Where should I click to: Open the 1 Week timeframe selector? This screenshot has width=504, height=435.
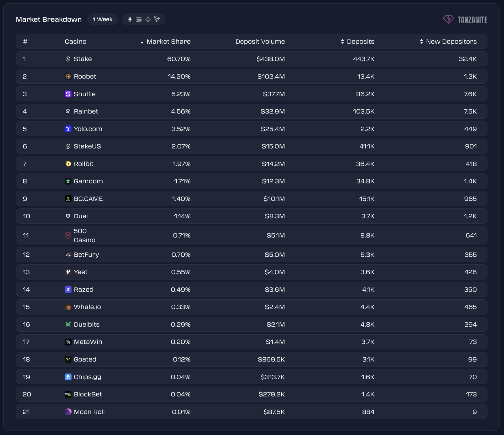tap(102, 19)
